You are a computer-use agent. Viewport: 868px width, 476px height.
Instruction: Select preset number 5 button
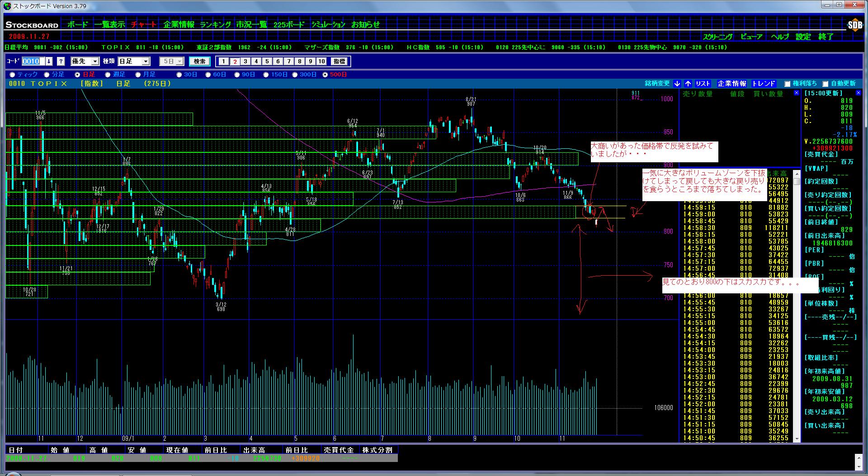267,61
